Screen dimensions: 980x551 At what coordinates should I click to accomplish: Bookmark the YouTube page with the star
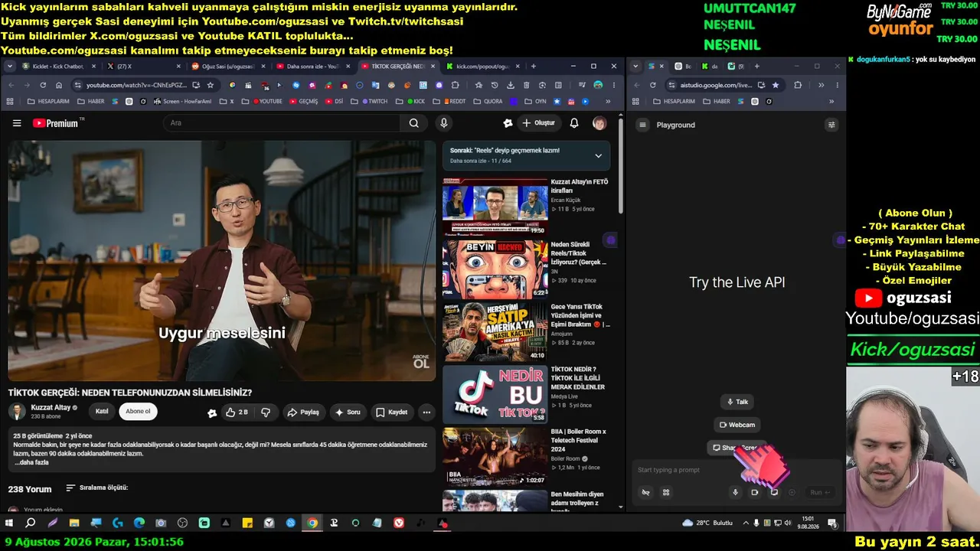coord(211,85)
